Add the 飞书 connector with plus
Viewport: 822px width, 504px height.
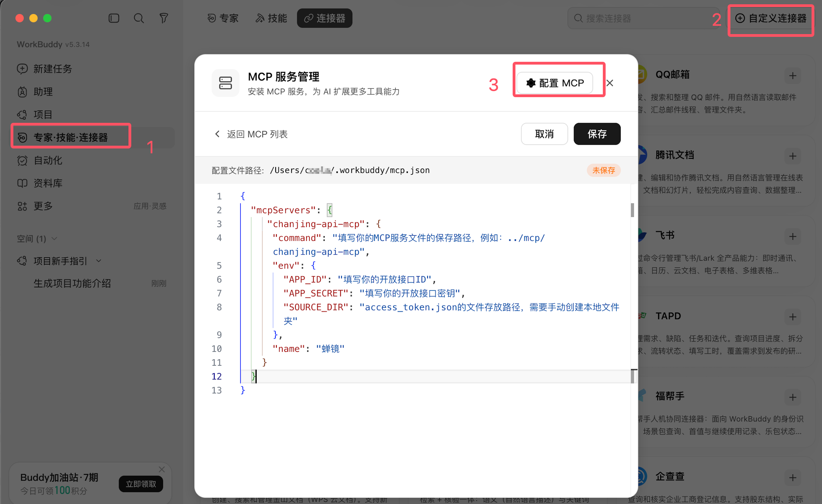click(x=793, y=237)
